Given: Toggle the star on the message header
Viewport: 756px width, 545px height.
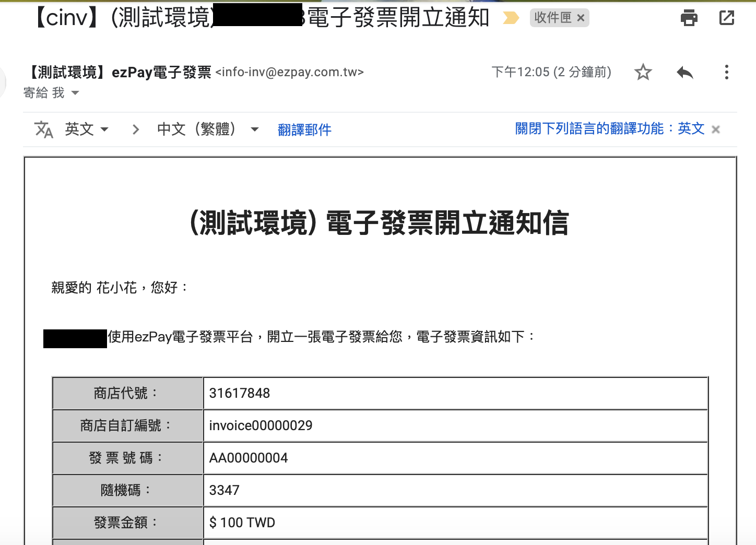Looking at the screenshot, I should point(643,72).
